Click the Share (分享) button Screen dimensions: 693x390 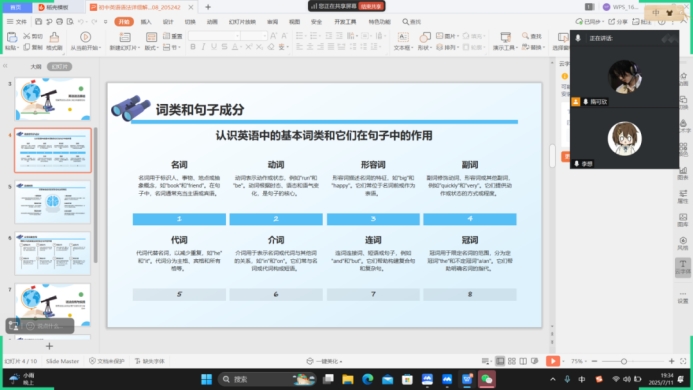(x=618, y=21)
